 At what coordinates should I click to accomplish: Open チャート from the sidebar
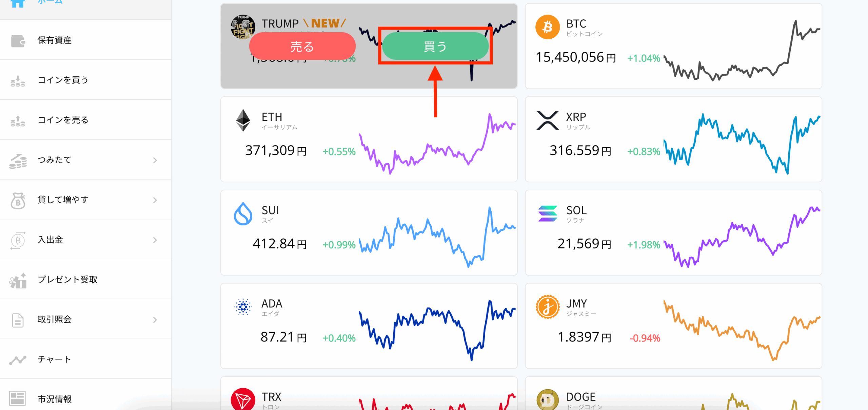click(x=54, y=359)
